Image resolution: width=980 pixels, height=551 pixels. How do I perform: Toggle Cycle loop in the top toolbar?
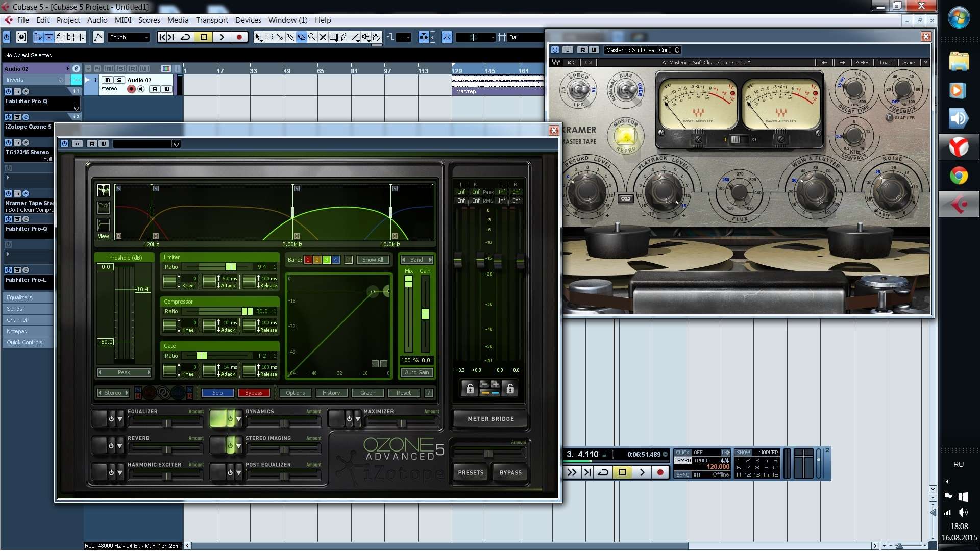pos(185,37)
